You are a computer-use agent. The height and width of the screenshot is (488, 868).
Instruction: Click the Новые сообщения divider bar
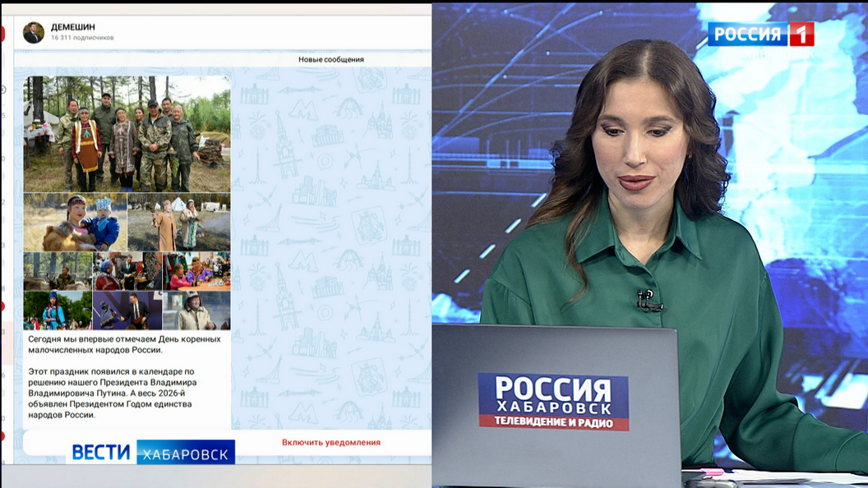[330, 59]
